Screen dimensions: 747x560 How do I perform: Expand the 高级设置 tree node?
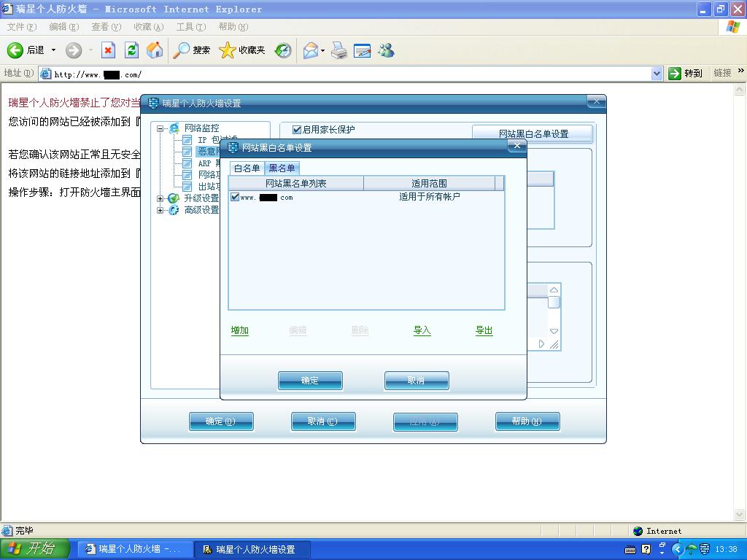point(160,210)
